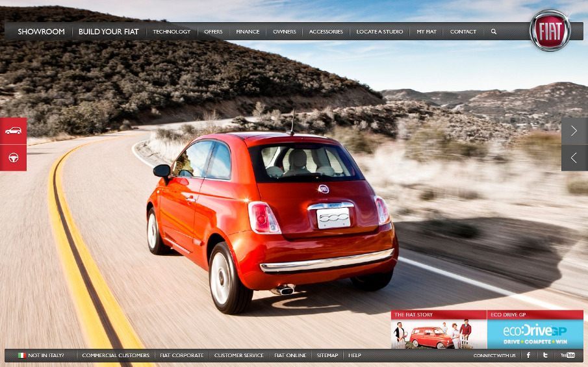The image size is (588, 367).
Task: Click the search magnifier icon in navigation
Action: [494, 31]
